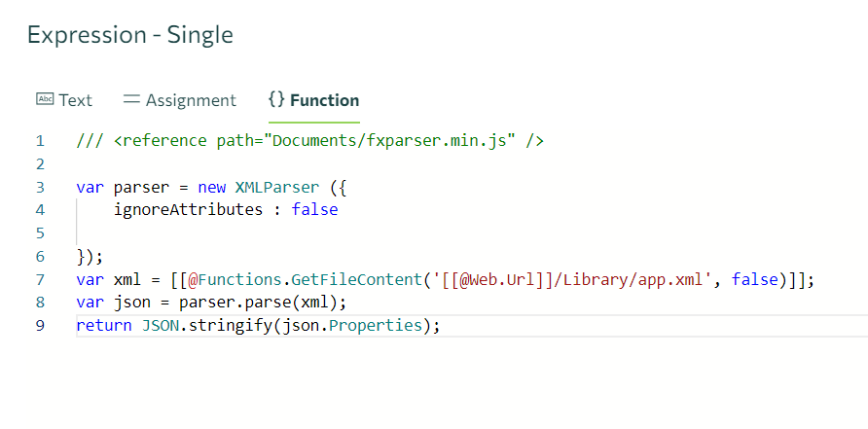
Task: Place cursor in the reference path comment line
Action: (x=309, y=141)
